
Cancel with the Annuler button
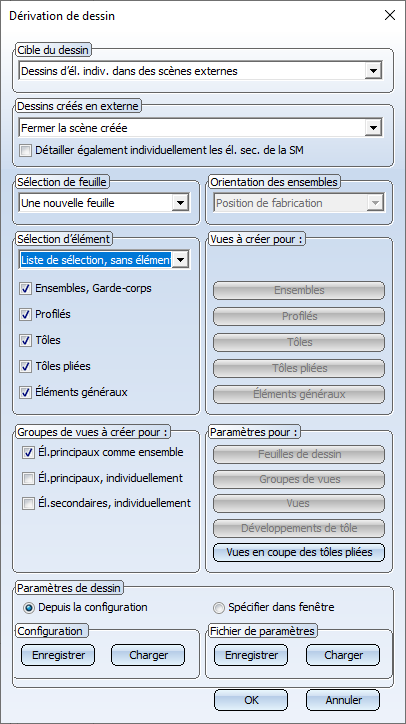[343, 700]
